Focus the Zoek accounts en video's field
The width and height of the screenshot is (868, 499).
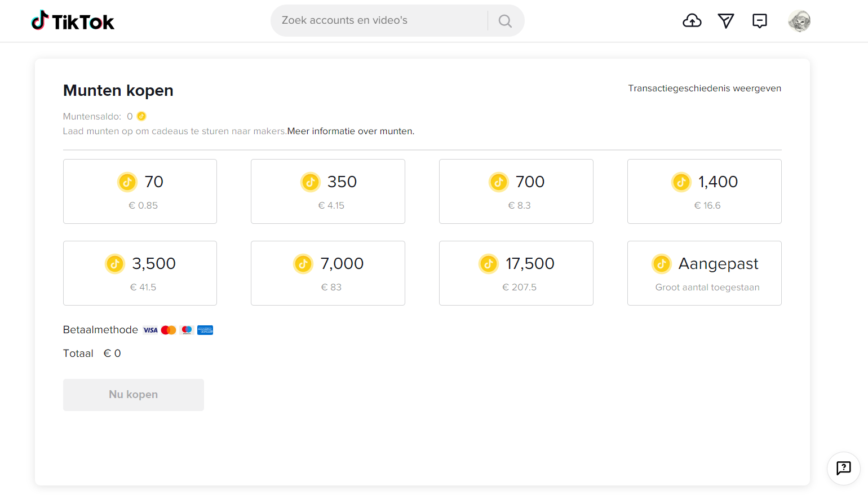point(378,21)
